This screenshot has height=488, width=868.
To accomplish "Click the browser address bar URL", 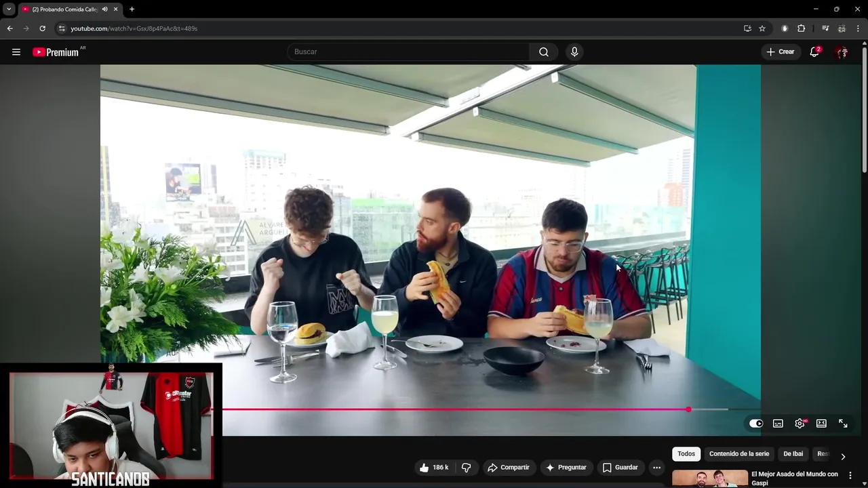I will [x=134, y=28].
